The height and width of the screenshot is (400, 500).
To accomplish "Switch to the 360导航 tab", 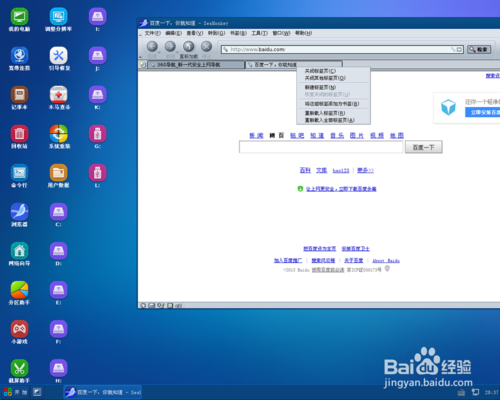I will click(196, 64).
